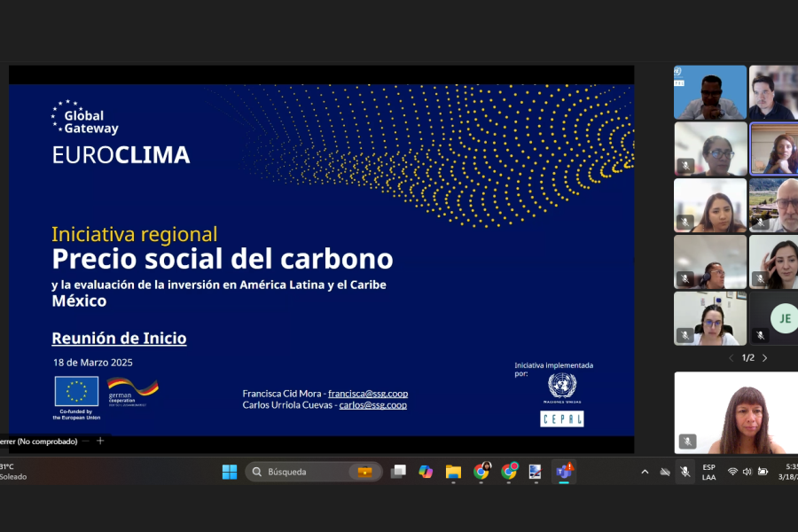Click the Reunión de Inicio underlined heading
The image size is (798, 532).
pyautogui.click(x=119, y=338)
